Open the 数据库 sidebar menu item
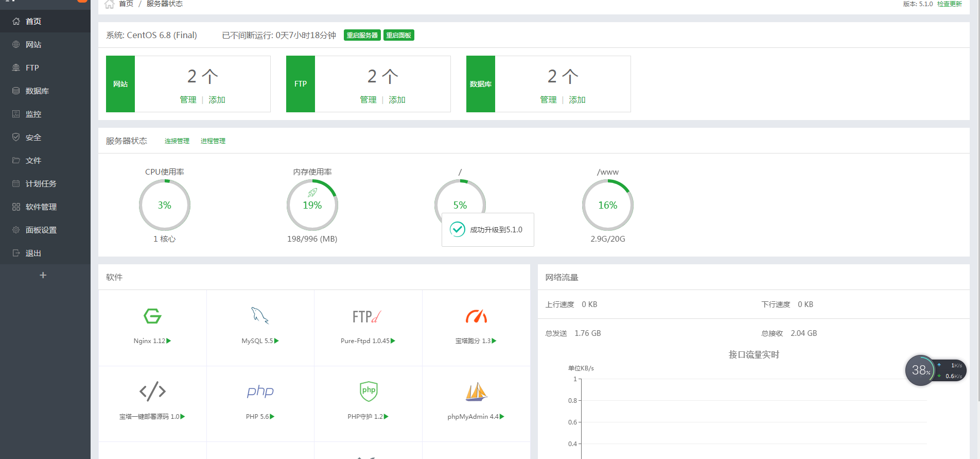The image size is (980, 459). pos(45,91)
